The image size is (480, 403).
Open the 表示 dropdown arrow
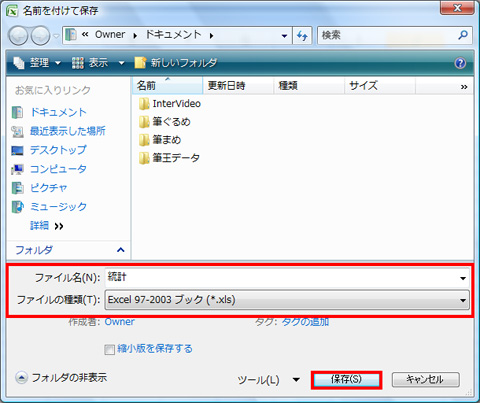[121, 63]
